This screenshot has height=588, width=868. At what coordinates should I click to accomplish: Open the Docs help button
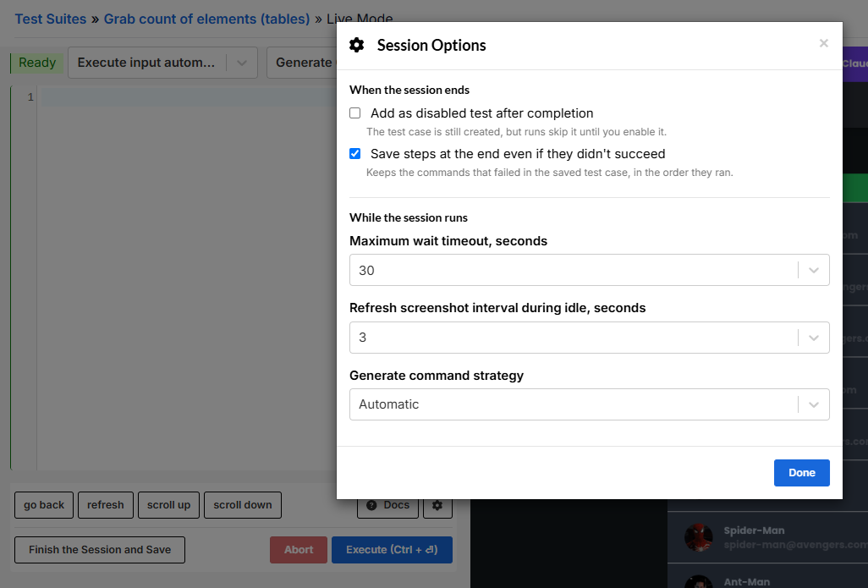pyautogui.click(x=387, y=505)
